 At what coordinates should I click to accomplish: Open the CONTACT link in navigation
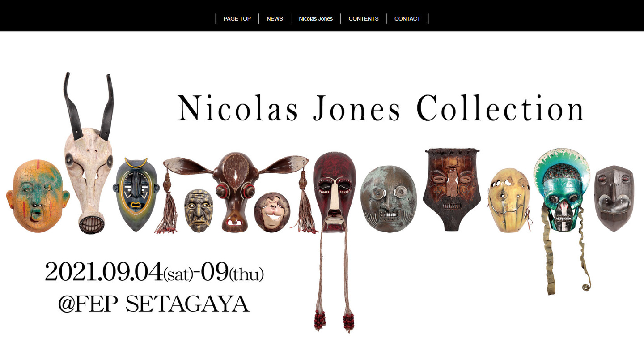click(x=407, y=18)
